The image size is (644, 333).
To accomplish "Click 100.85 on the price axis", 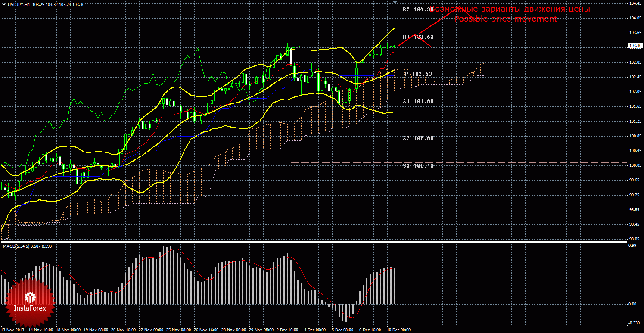I will [635, 136].
